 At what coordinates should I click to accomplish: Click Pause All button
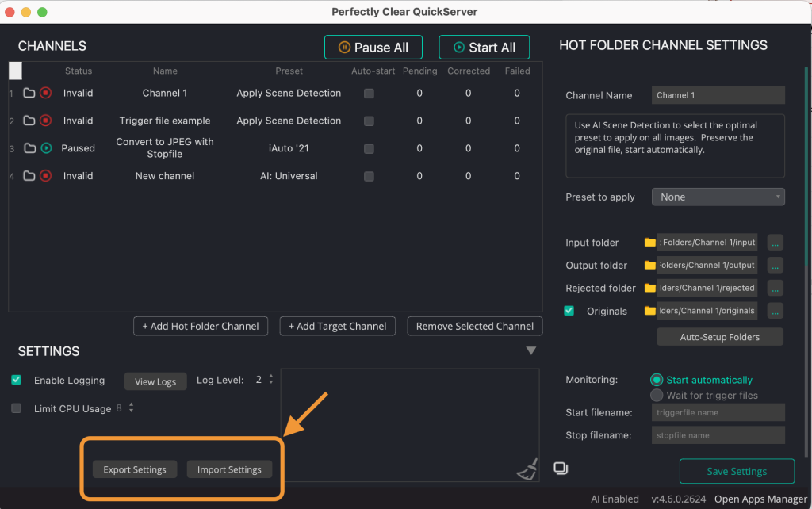point(373,47)
